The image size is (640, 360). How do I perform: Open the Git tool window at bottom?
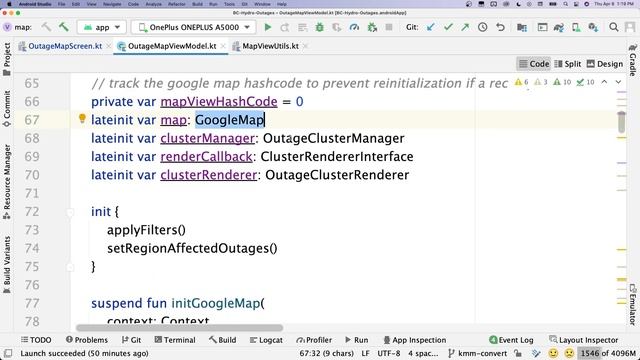(x=131, y=340)
